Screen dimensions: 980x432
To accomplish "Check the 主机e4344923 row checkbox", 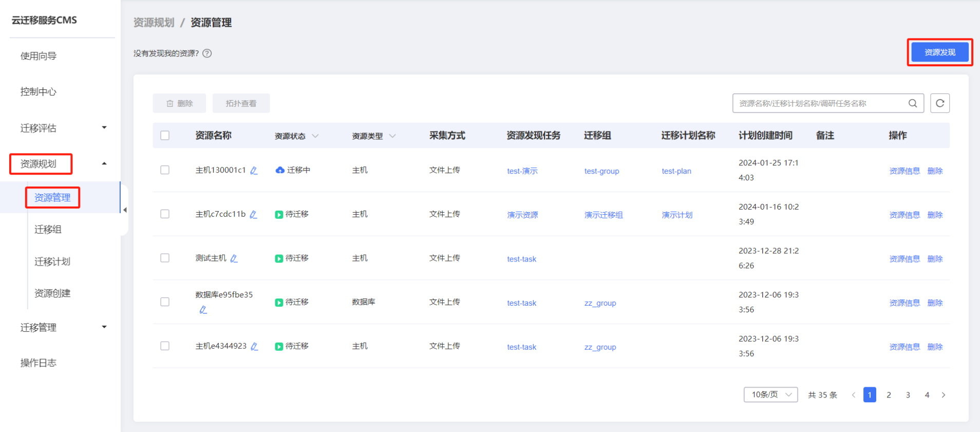I will coord(165,346).
